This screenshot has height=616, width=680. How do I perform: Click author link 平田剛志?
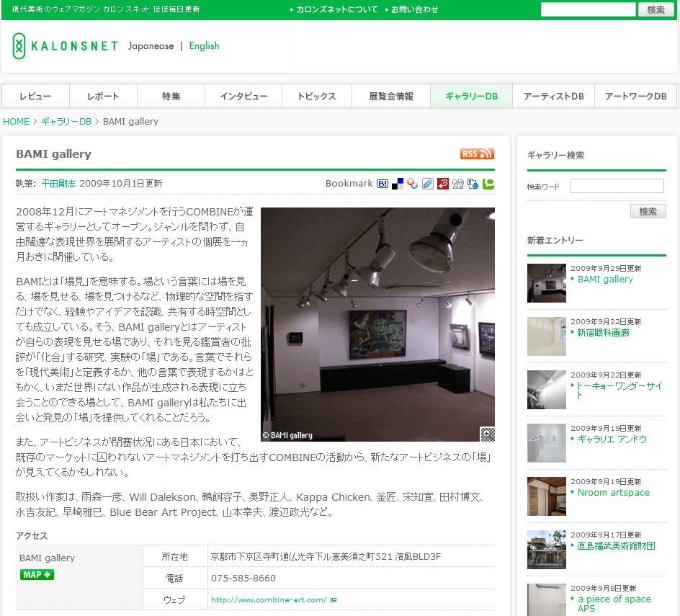point(58,184)
